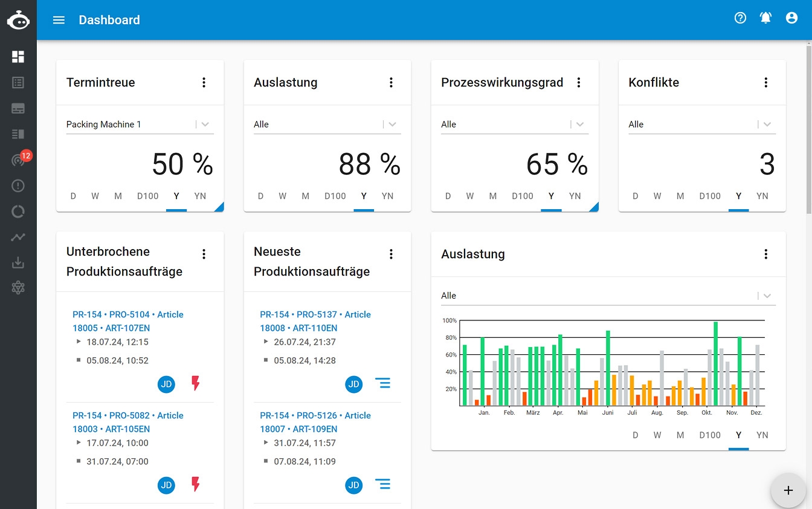Open the donut chart sidebar icon

tap(18, 212)
